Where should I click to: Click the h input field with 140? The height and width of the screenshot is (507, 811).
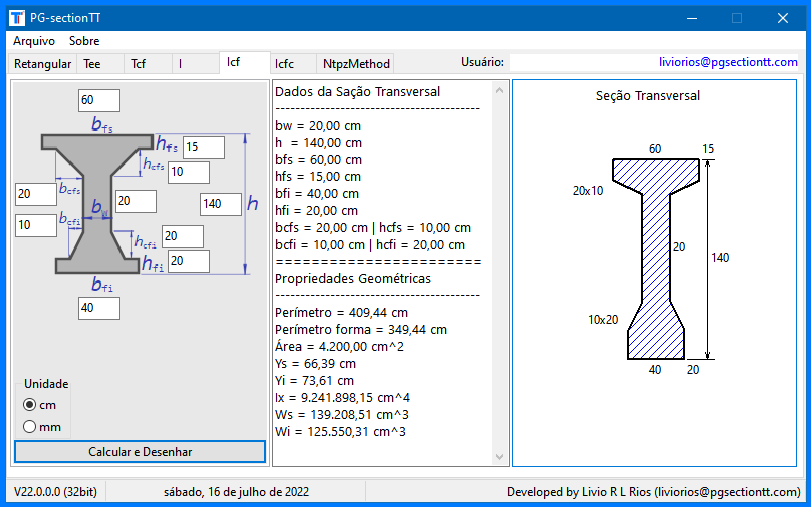[221, 204]
